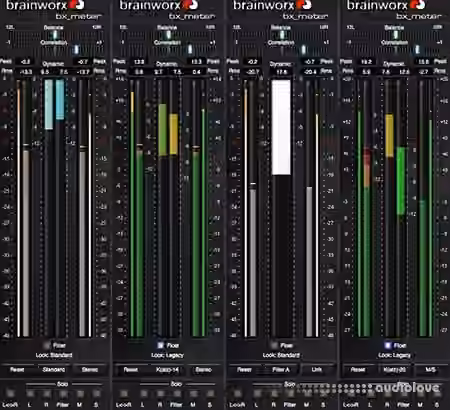450x410 pixels.
Task: Solo the M channel in Standard Stereo meter
Action: [x=80, y=394]
